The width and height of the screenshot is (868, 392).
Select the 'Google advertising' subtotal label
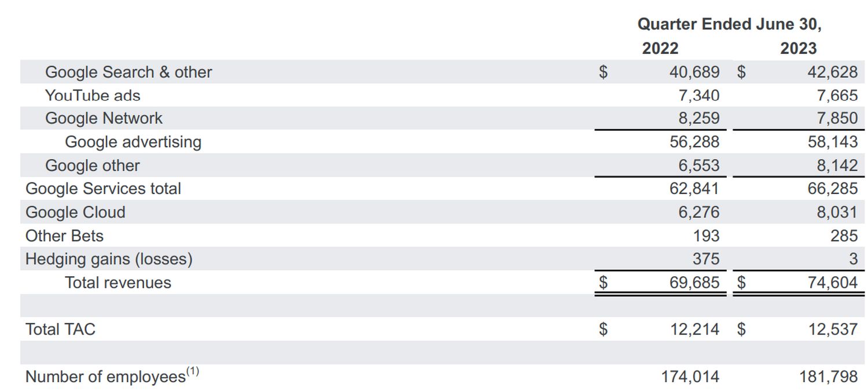[133, 142]
